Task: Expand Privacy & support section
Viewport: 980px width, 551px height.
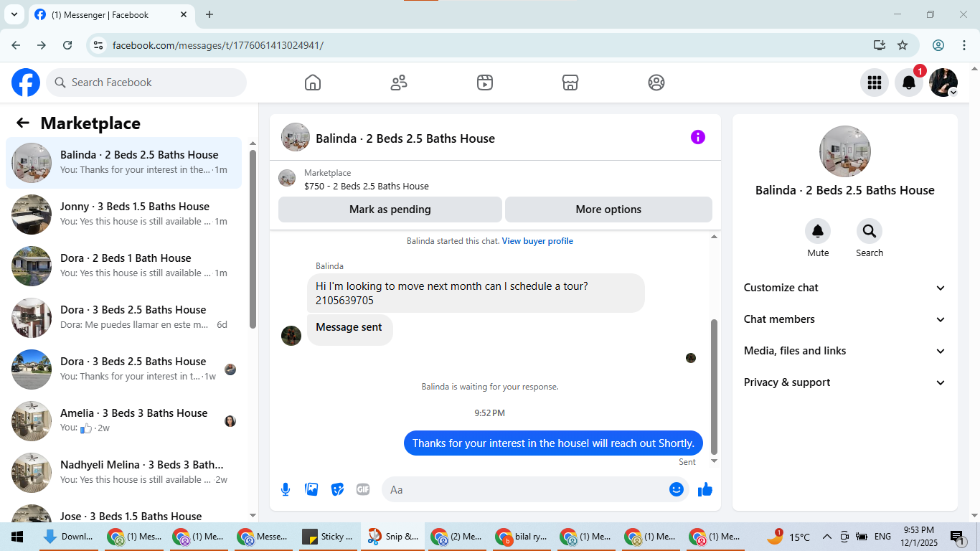Action: click(x=845, y=382)
